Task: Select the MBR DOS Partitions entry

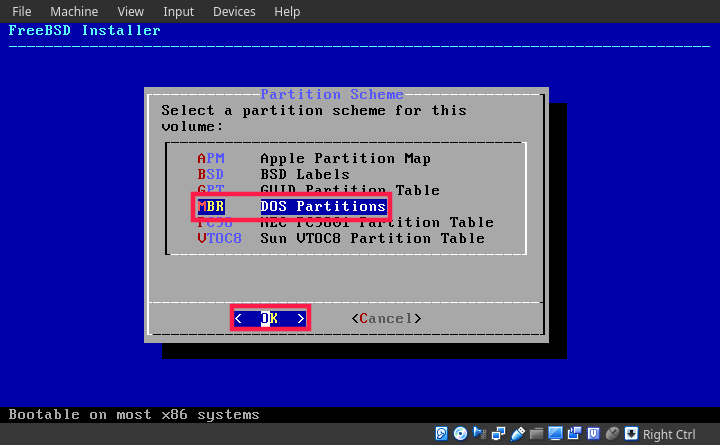Action: 292,206
